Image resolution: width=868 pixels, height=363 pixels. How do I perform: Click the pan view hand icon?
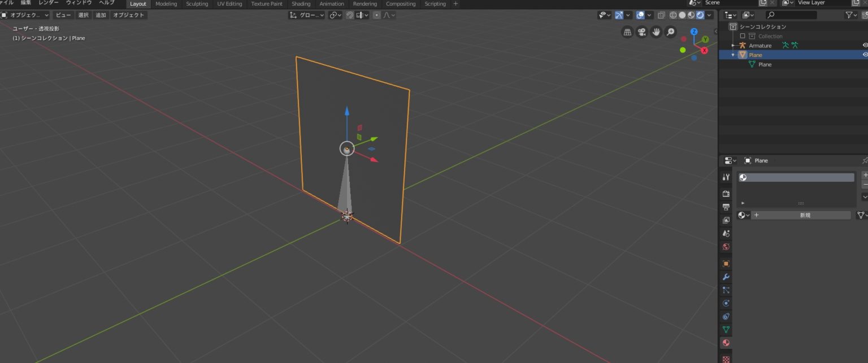[656, 32]
